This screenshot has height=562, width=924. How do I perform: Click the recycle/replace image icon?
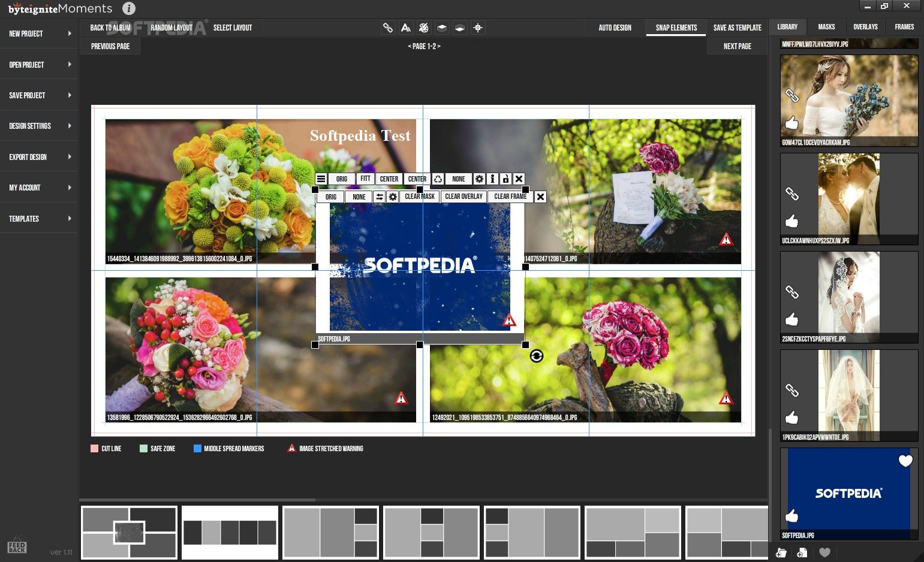438,179
